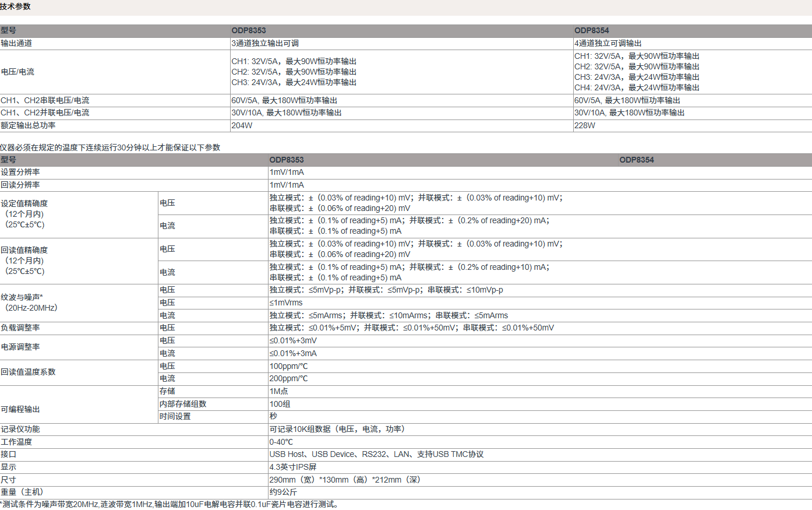Select the 重量（主机） row label
This screenshot has height=510, width=812.
[22, 492]
